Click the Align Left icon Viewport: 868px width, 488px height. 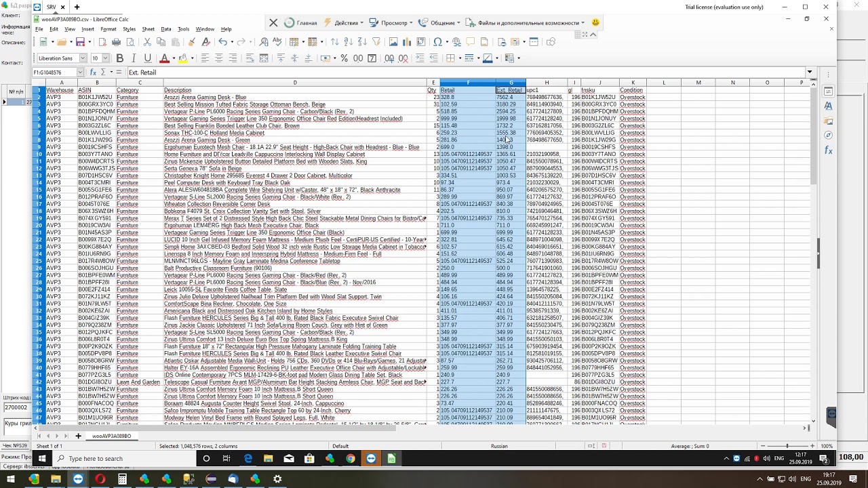(x=205, y=58)
